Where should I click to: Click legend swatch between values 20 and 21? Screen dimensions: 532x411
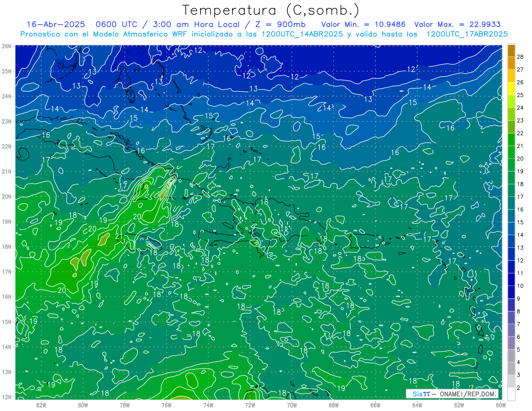pyautogui.click(x=511, y=153)
